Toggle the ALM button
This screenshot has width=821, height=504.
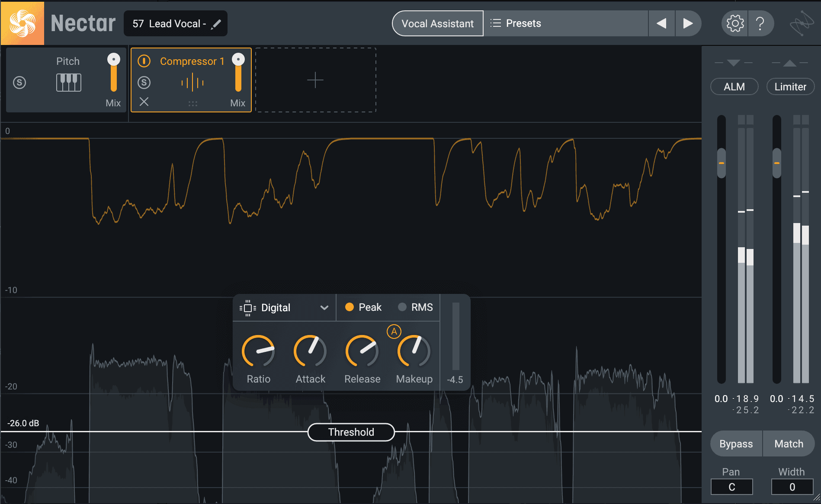(734, 87)
